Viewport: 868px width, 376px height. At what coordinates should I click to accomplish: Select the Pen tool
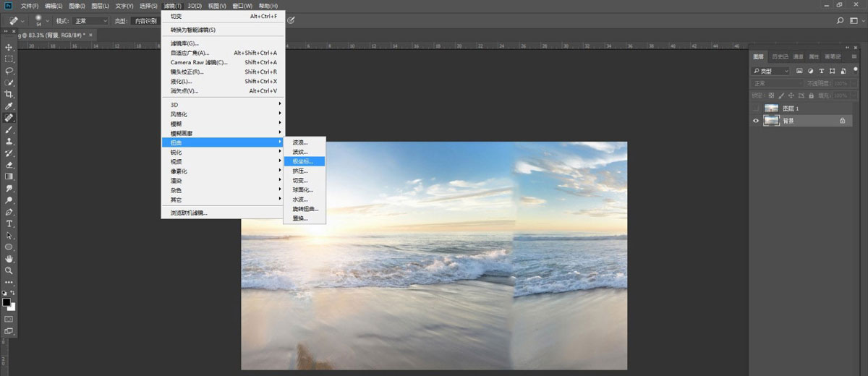point(9,212)
